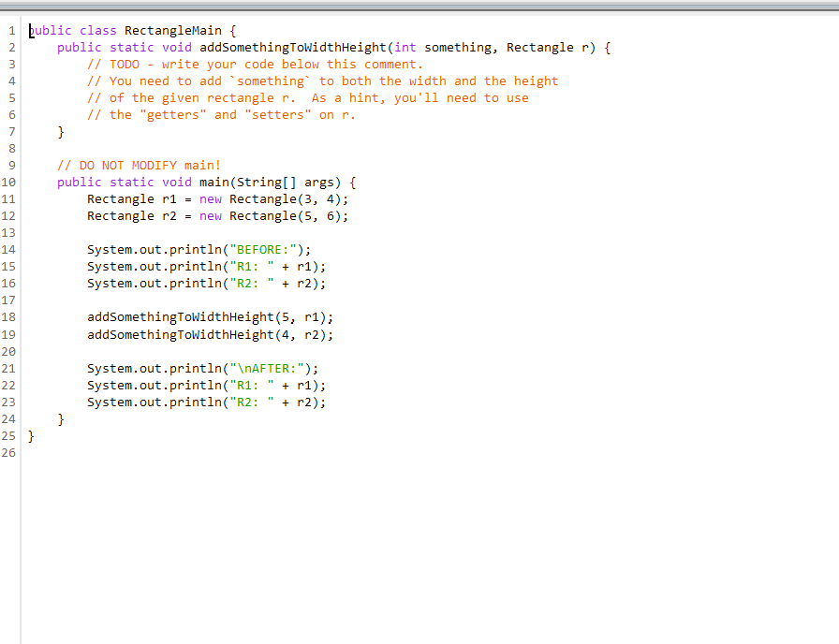
Task: Click the "DO NOT MODIFY main!" comment
Action: pyautogui.click(x=139, y=166)
